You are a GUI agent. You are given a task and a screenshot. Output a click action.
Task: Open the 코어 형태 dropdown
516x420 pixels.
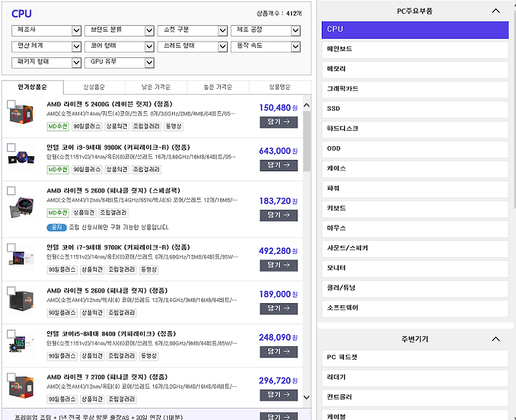120,47
